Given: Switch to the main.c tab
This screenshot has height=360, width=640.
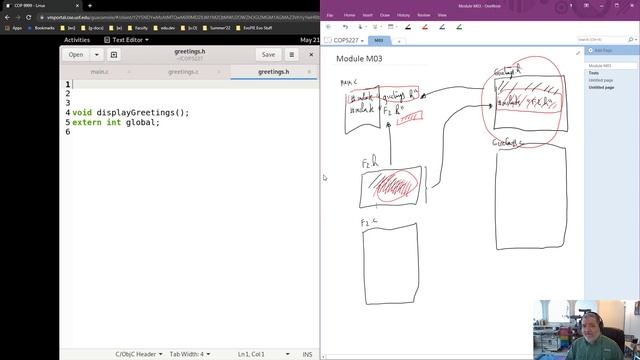Looking at the screenshot, I should click(x=100, y=72).
